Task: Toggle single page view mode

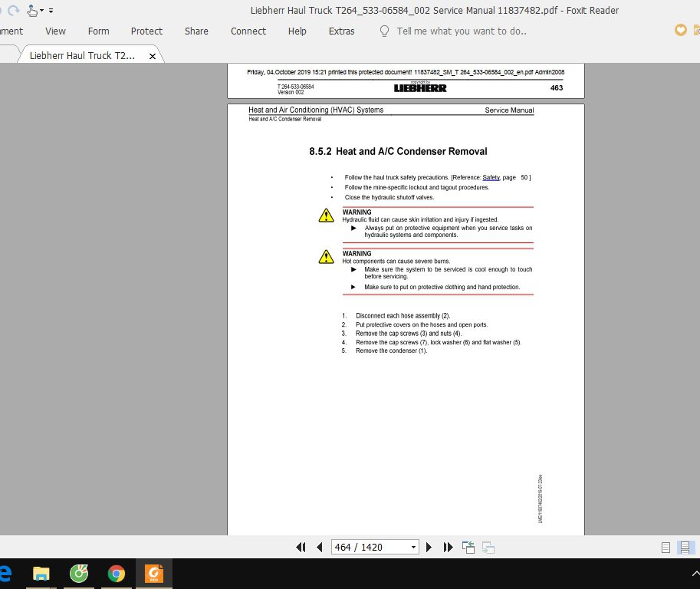Action: tap(665, 547)
